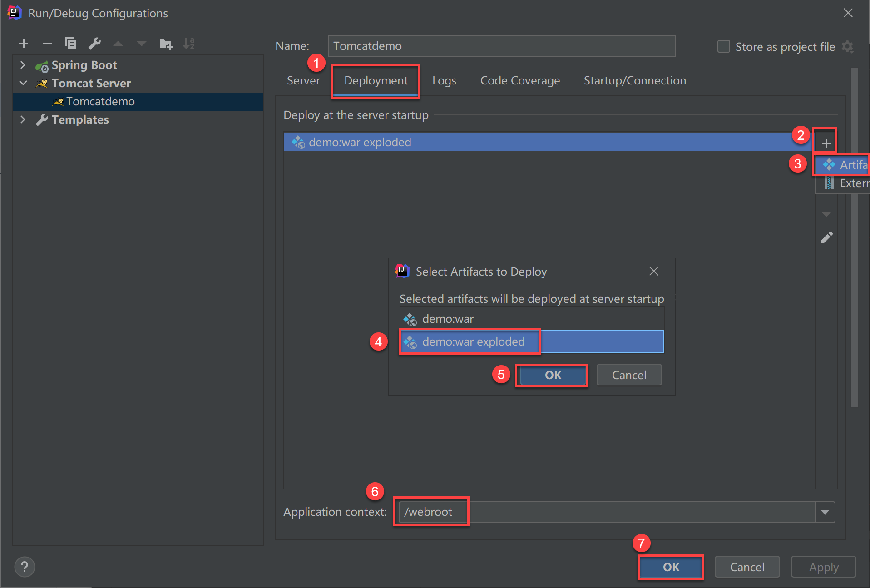Image resolution: width=870 pixels, height=588 pixels.
Task: Add a deployment artifact with plus button
Action: pyautogui.click(x=826, y=143)
